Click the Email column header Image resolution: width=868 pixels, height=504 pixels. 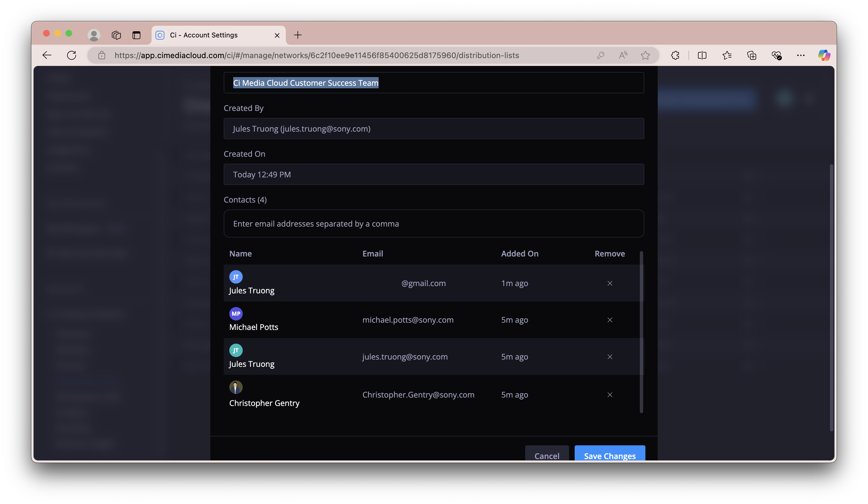click(x=373, y=254)
